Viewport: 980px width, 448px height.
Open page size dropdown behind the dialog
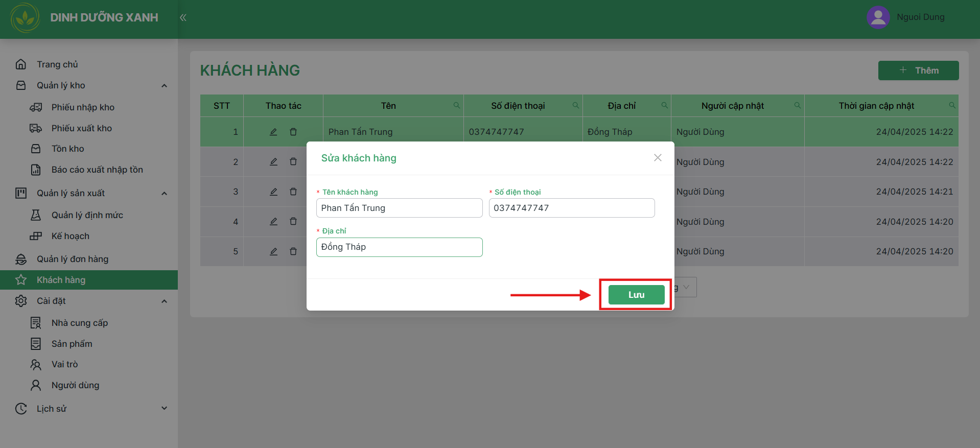point(685,287)
